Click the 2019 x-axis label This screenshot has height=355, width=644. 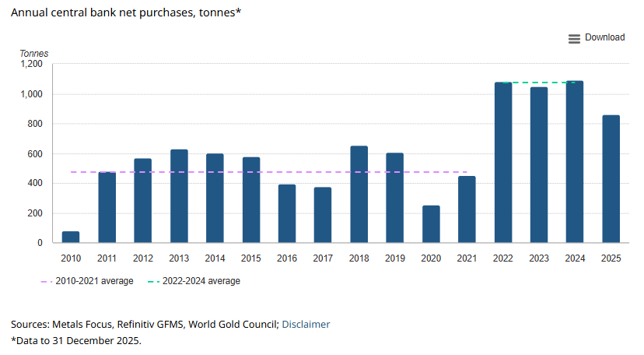(x=394, y=258)
